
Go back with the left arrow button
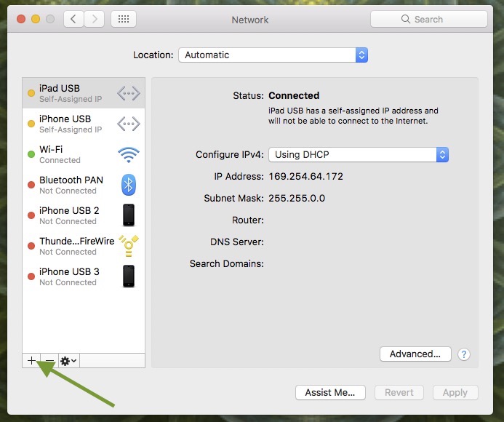(73, 19)
